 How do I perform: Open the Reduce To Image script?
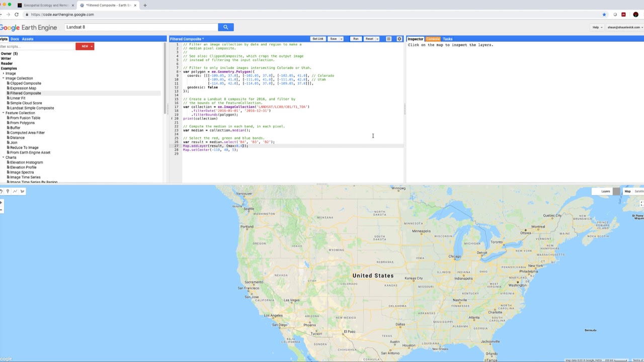[x=24, y=148]
